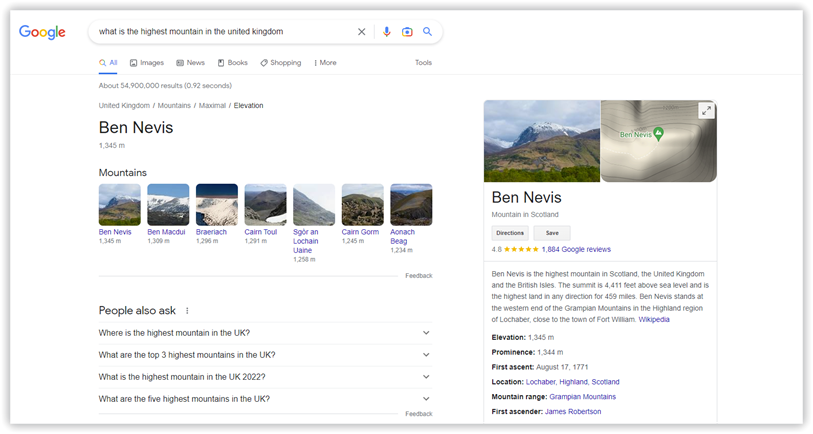Click Feedback under People also ask
Viewport: 813px width, 434px height.
click(419, 414)
